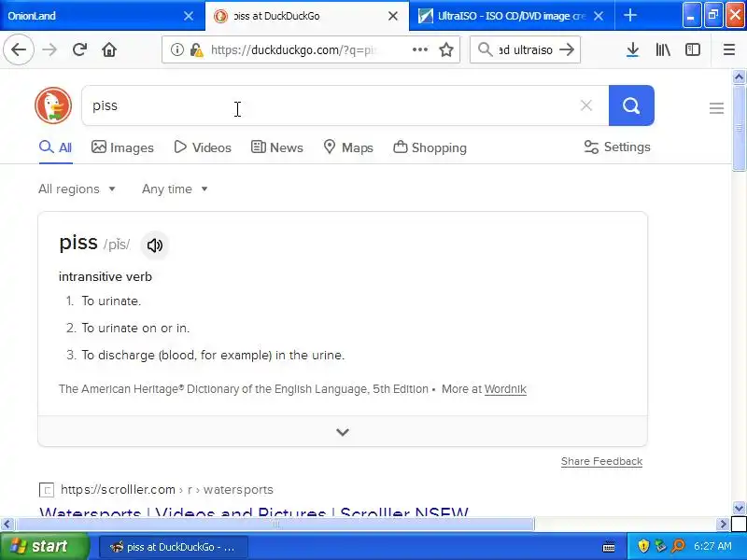Image resolution: width=747 pixels, height=560 pixels.
Task: Open scrolller.com result URL
Action: tap(167, 489)
